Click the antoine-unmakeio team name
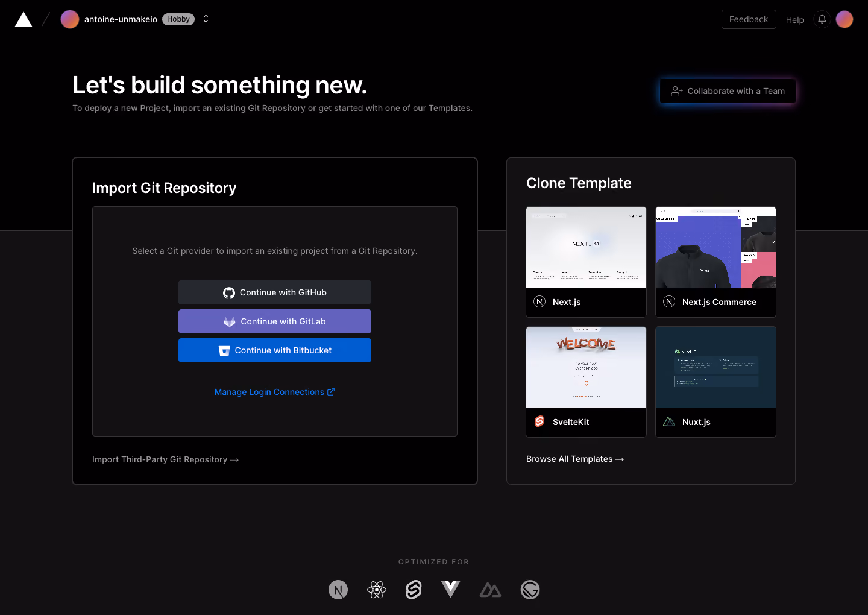868x615 pixels. 121,19
